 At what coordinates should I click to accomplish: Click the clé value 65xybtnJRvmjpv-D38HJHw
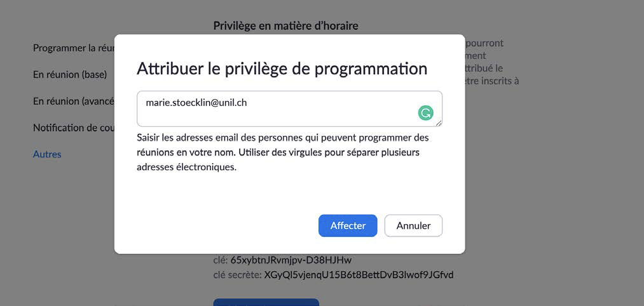(x=291, y=260)
